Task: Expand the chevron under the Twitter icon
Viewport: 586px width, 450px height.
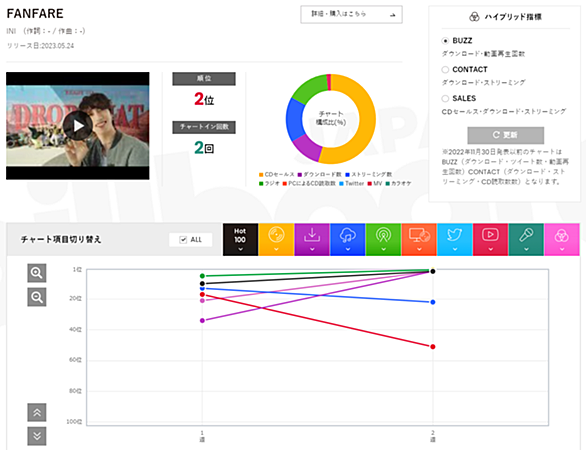Action: 455,249
